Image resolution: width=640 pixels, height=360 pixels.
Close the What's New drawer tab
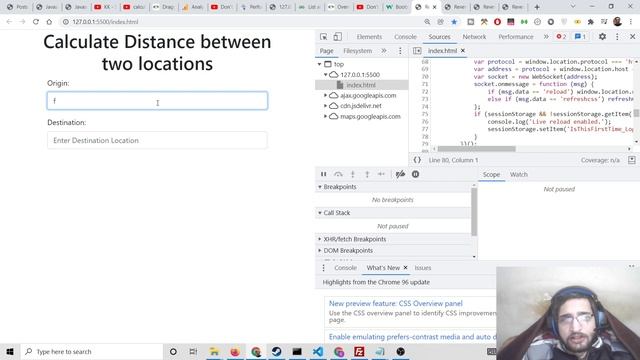coord(405,268)
